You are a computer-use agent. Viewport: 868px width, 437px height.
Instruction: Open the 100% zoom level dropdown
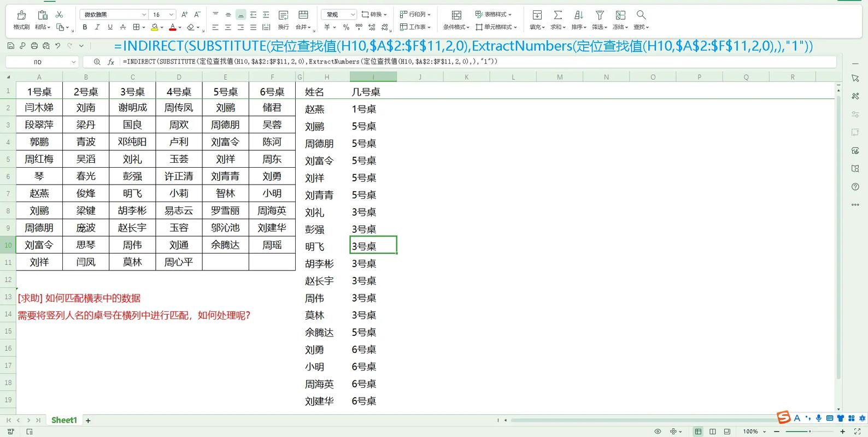tap(754, 432)
